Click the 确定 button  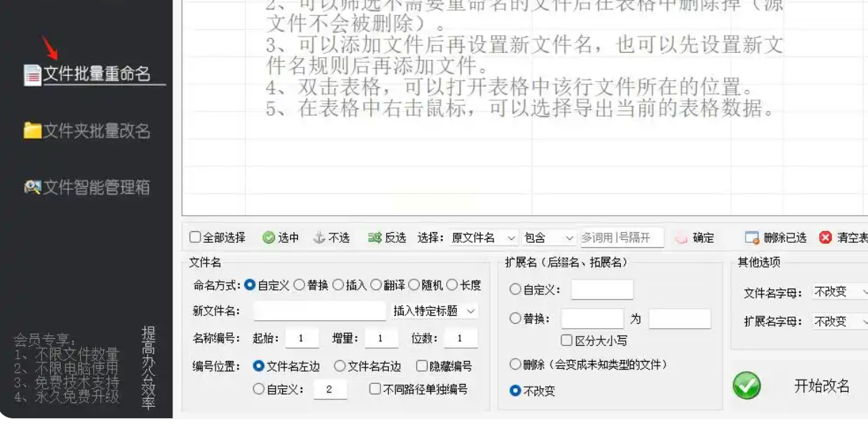pos(695,238)
